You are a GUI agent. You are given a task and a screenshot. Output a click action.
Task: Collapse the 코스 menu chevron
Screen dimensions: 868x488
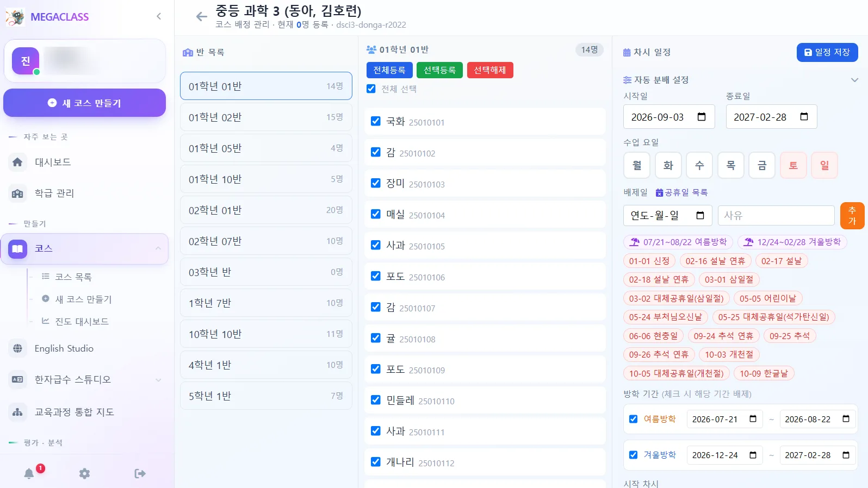158,248
